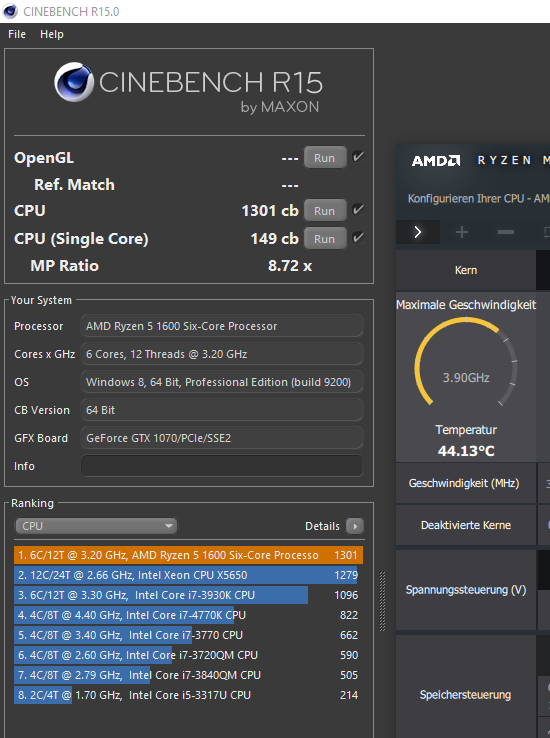Click the Cinebench icon in title bar

10,11
